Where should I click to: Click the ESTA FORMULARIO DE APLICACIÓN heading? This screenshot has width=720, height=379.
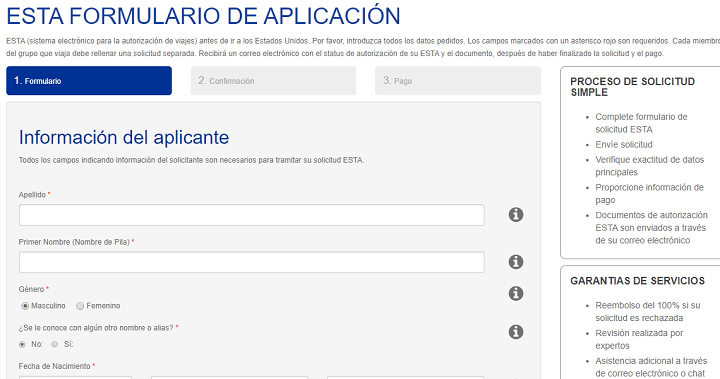203,16
